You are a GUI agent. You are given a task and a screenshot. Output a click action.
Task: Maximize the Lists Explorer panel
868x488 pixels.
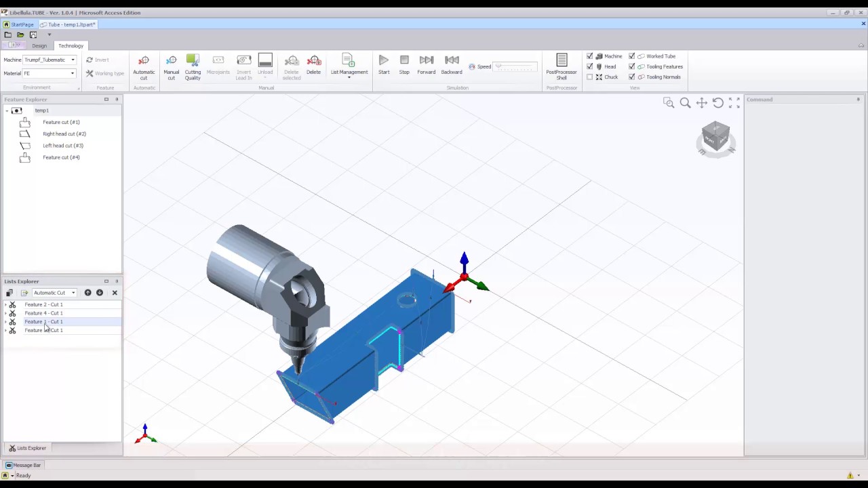tap(106, 281)
